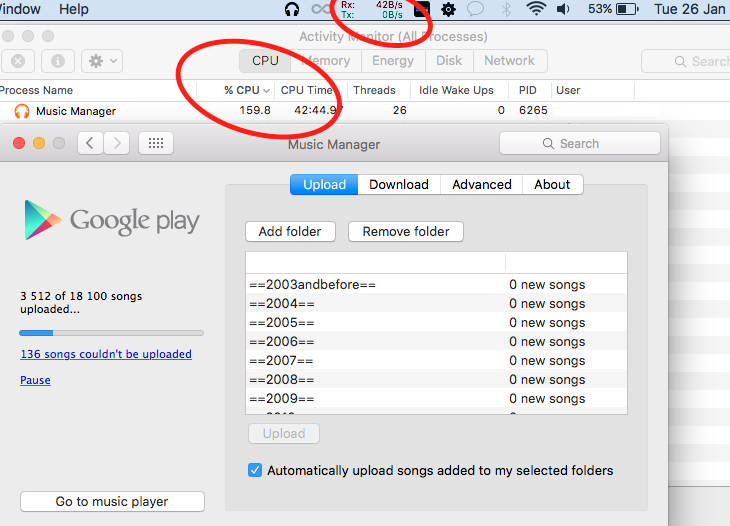730x526 pixels.
Task: Select the ==2003andbefore== folder row
Action: click(436, 284)
